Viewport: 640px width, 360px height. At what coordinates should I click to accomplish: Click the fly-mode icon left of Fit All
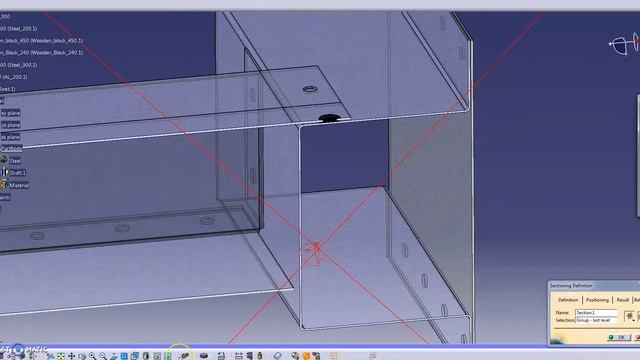pyautogui.click(x=50, y=356)
